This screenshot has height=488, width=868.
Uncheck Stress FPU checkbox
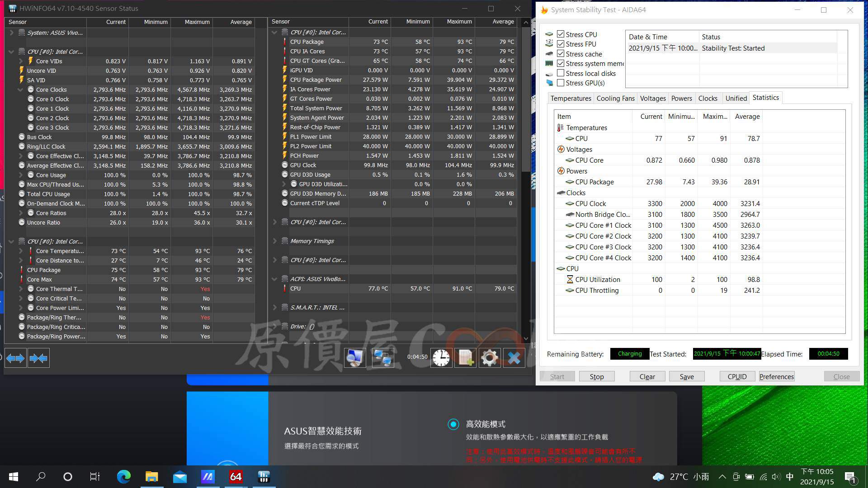pos(561,44)
